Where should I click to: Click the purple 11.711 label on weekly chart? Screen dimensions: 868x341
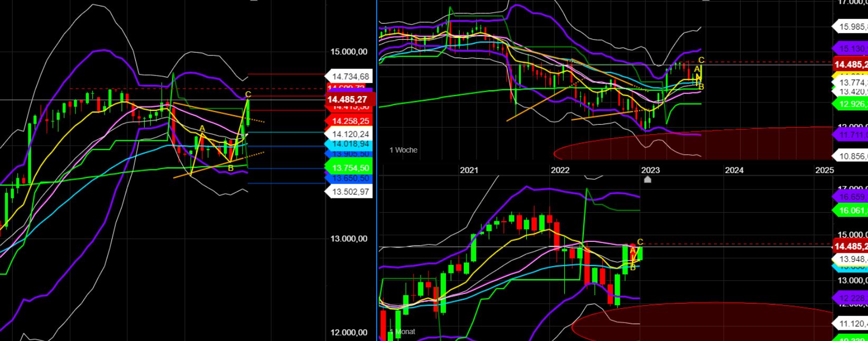click(850, 135)
